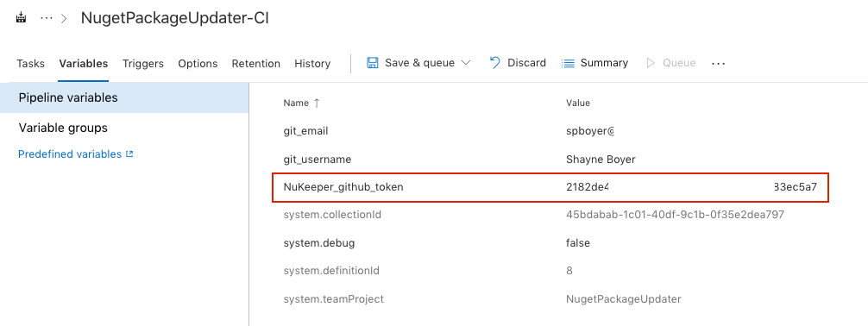Click the system.debug false value
Viewport: 868px width, 326px height.
click(578, 243)
